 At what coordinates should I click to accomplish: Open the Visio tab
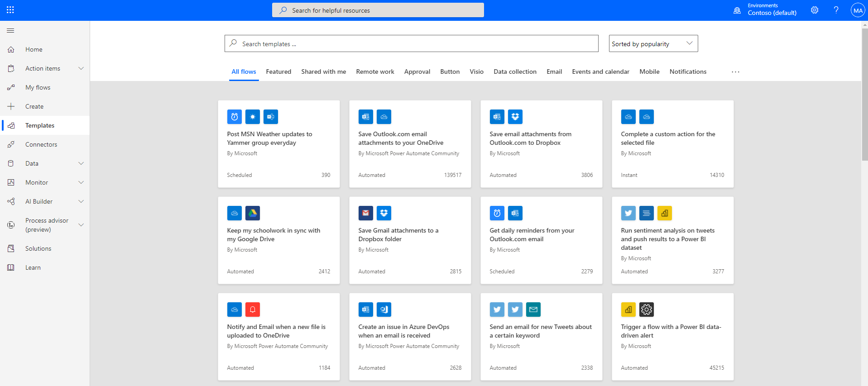click(476, 71)
